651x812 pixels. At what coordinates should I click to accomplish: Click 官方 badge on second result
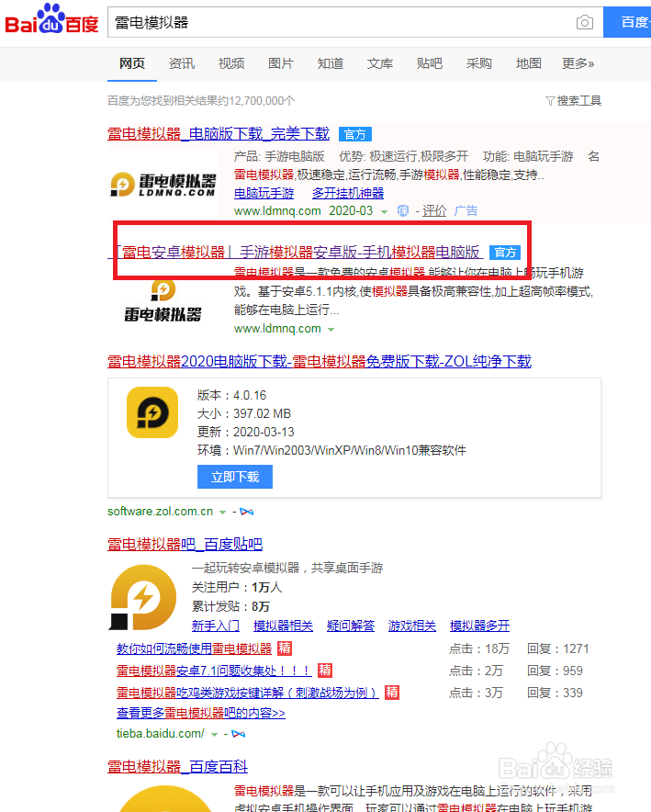click(x=505, y=253)
